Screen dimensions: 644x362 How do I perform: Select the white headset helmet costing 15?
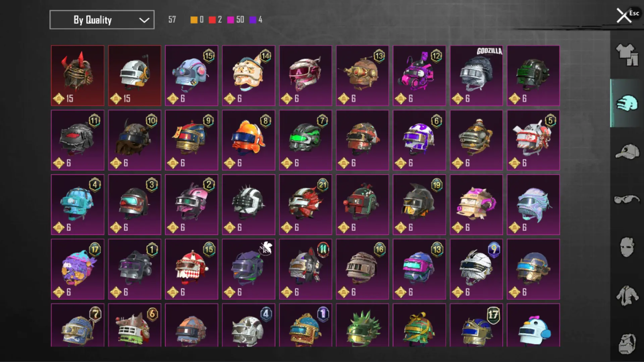click(135, 76)
